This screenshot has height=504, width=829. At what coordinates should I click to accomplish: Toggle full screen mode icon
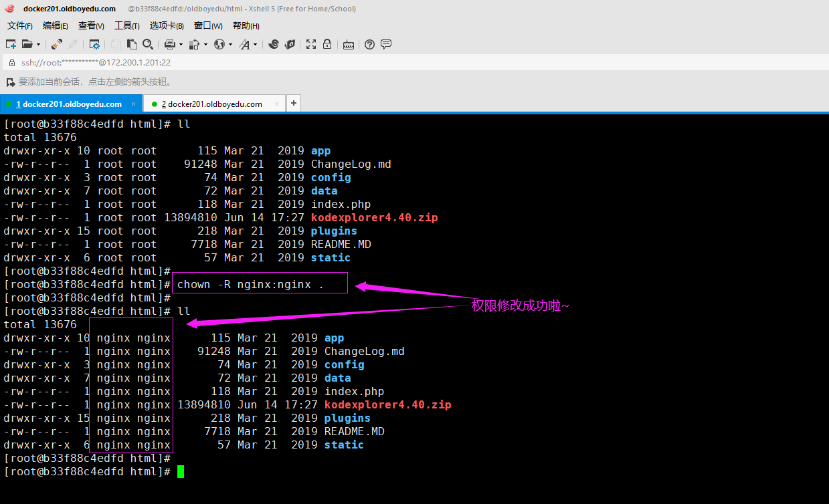click(x=311, y=44)
